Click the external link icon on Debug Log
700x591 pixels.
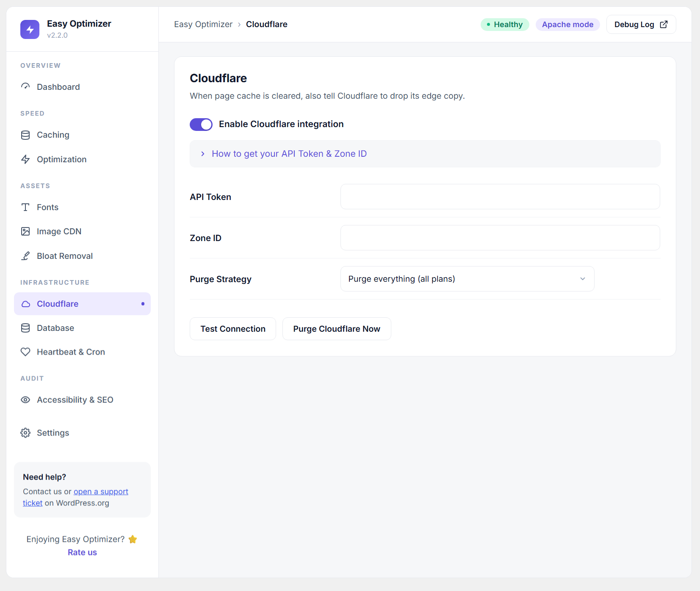[x=664, y=25]
